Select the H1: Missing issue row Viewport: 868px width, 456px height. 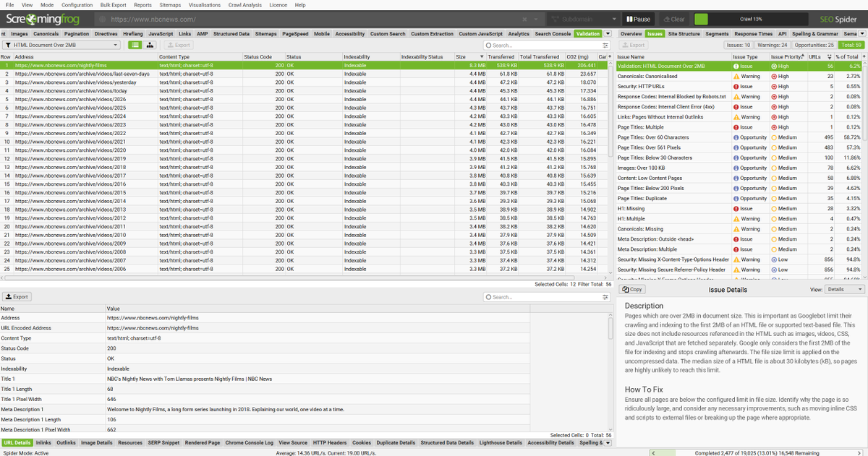coord(741,209)
